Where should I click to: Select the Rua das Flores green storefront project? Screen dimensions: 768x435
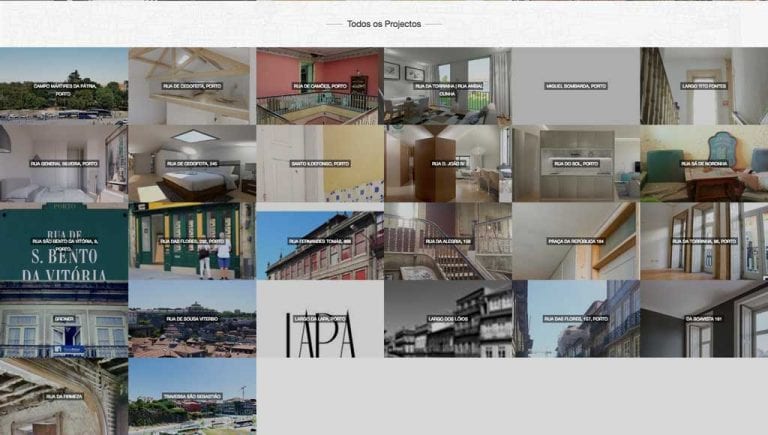[192, 241]
